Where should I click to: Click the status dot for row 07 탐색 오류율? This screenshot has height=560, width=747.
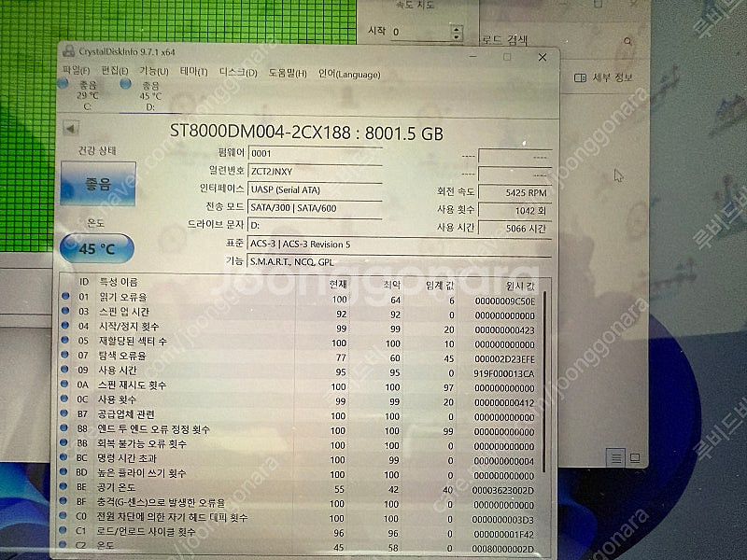coord(64,355)
